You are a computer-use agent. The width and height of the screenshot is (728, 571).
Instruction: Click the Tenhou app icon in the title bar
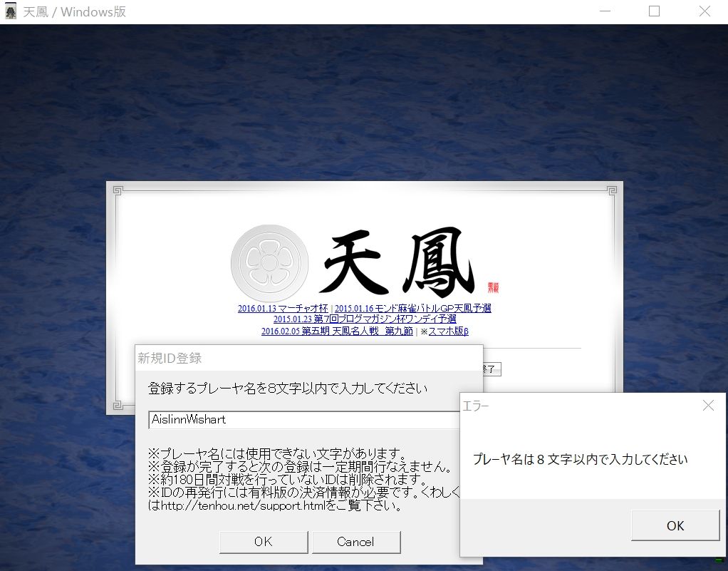pyautogui.click(x=10, y=11)
